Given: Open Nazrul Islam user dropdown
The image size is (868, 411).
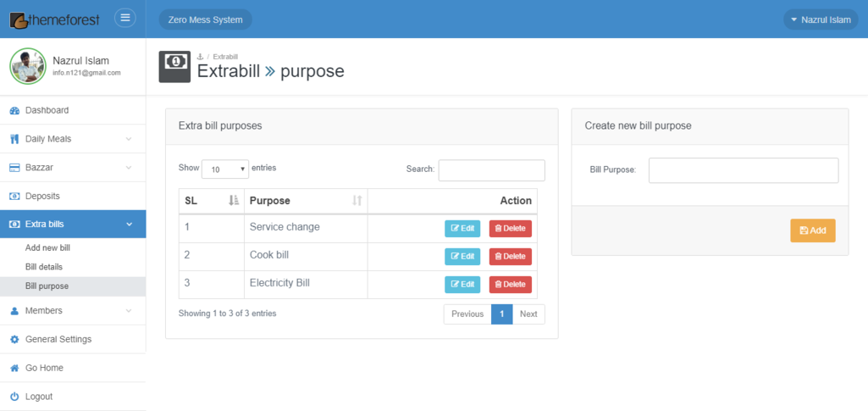Looking at the screenshot, I should [819, 19].
